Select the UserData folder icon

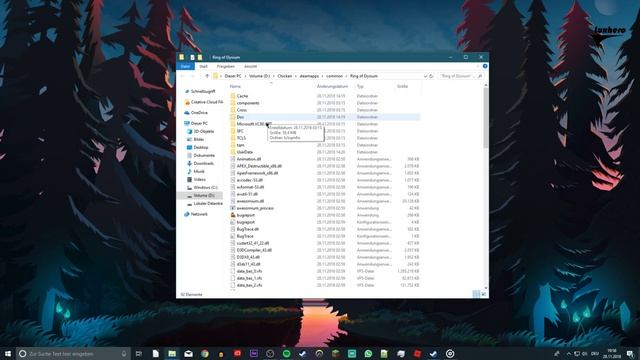tap(233, 152)
